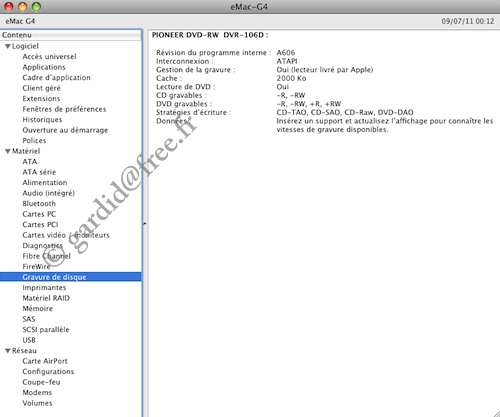
Task: Select Cartes PCI in sidebar
Action: click(x=40, y=225)
